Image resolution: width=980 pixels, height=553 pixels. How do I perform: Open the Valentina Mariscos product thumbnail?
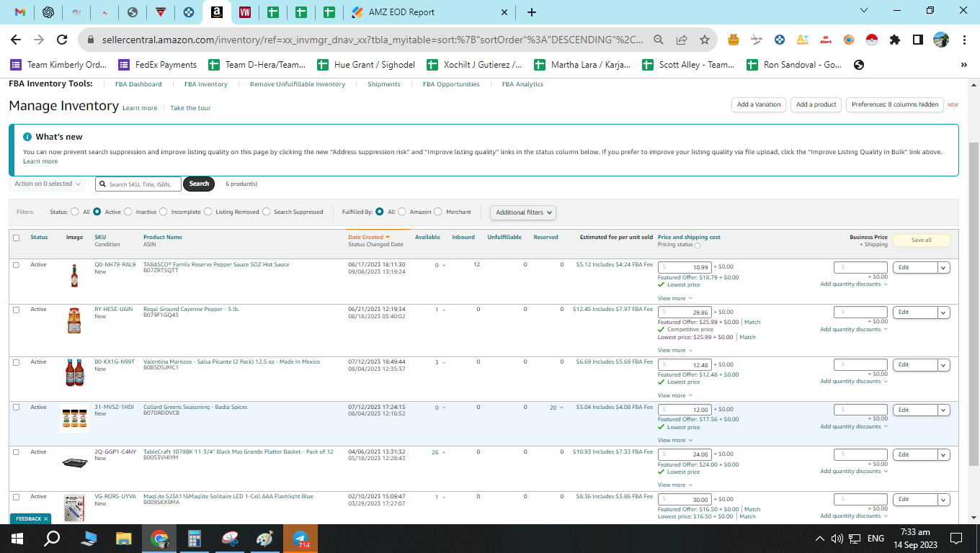coord(74,372)
